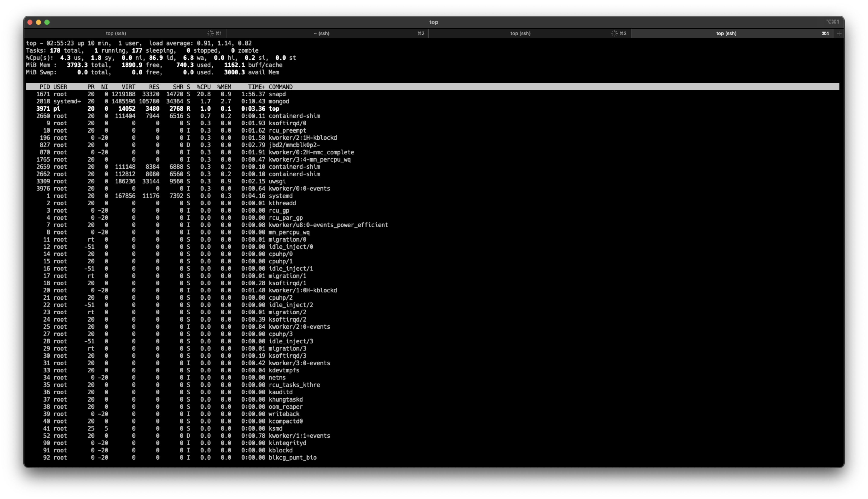Click the %MEM column header
Image resolution: width=868 pixels, height=499 pixels.
pyautogui.click(x=224, y=87)
